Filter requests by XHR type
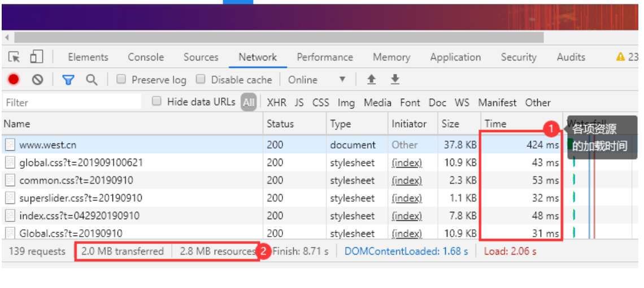Viewport: 644px width, 288px height. point(276,102)
